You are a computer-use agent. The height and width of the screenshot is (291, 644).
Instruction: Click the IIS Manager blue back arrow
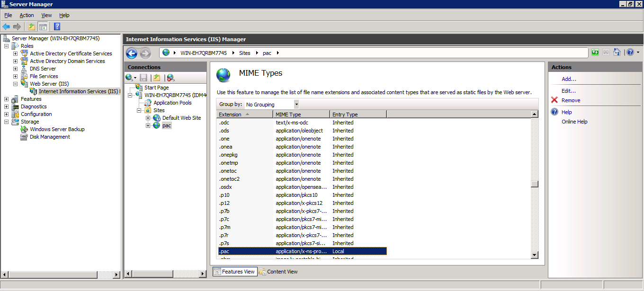132,53
